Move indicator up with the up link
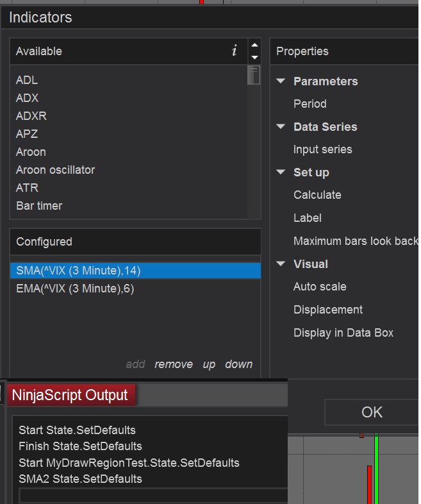Viewport: 421px width, 504px height. click(x=209, y=364)
